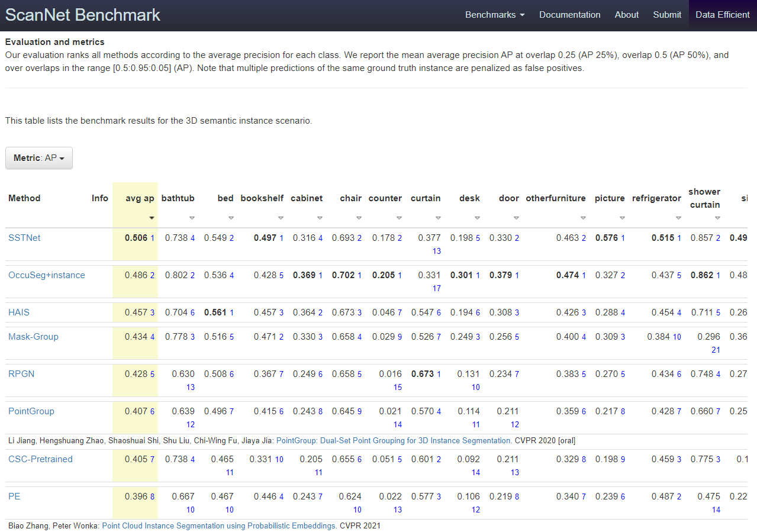Open the CSC-Pretrained method link
This screenshot has width=757, height=532.
coord(40,459)
